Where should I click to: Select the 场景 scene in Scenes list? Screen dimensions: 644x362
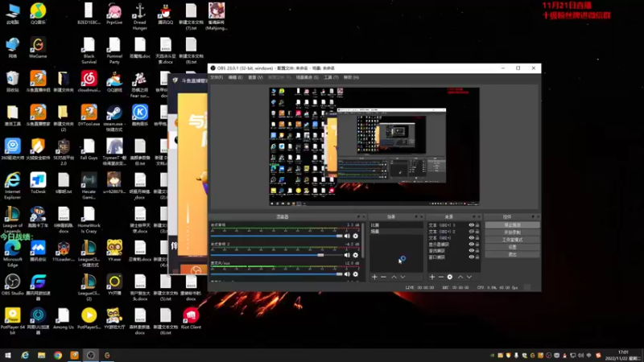coord(396,232)
